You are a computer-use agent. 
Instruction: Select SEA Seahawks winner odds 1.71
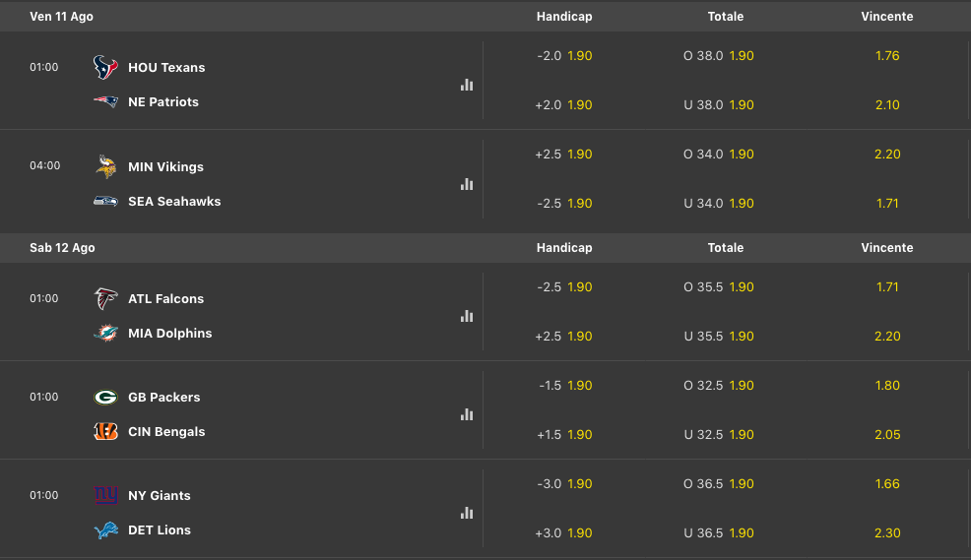(x=887, y=204)
